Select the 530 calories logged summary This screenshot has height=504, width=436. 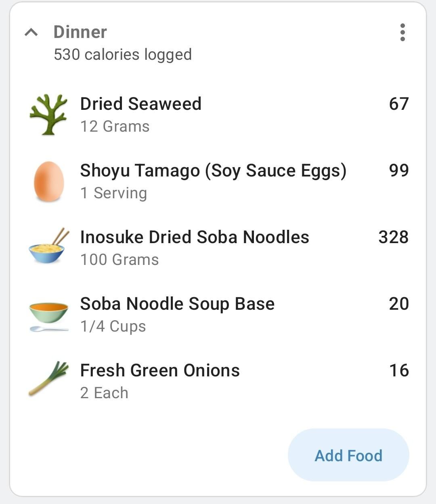123,55
